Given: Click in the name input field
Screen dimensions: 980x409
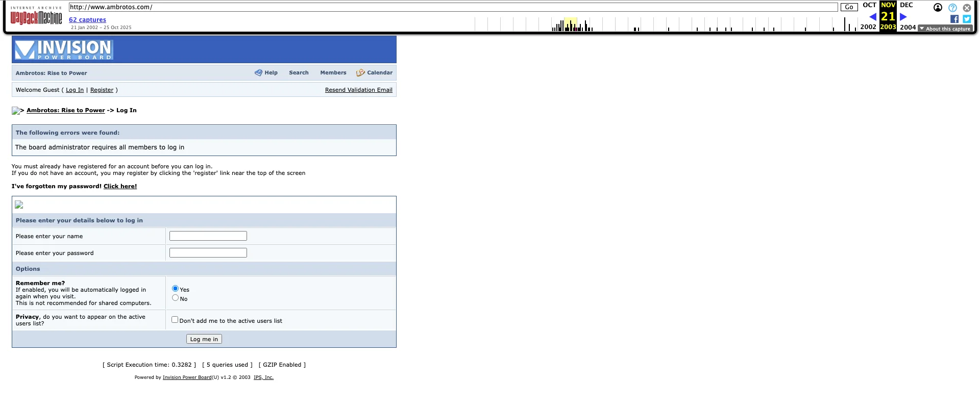Looking at the screenshot, I should coord(208,236).
